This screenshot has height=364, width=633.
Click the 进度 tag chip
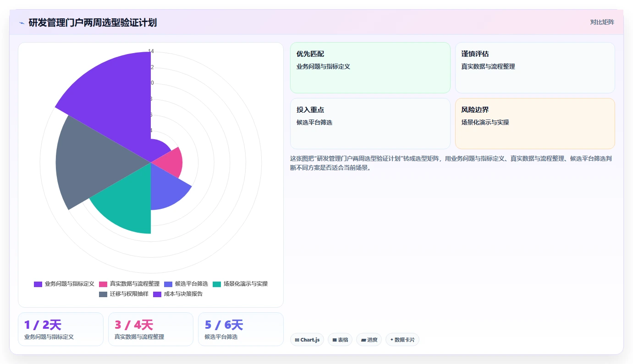pos(369,340)
